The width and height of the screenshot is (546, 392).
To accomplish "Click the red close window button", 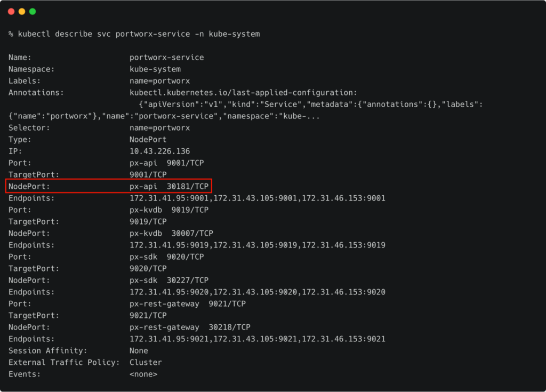I will [11, 11].
